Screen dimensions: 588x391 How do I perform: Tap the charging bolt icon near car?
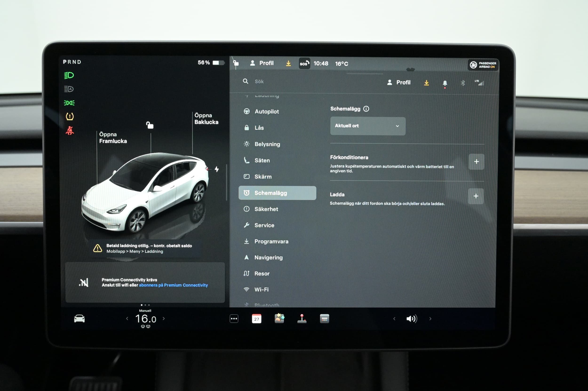[x=217, y=169]
